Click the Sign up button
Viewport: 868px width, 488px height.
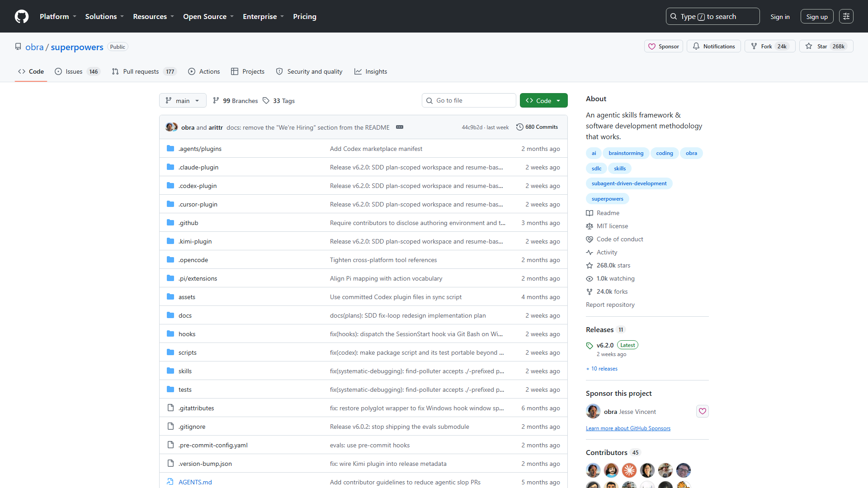(x=817, y=16)
